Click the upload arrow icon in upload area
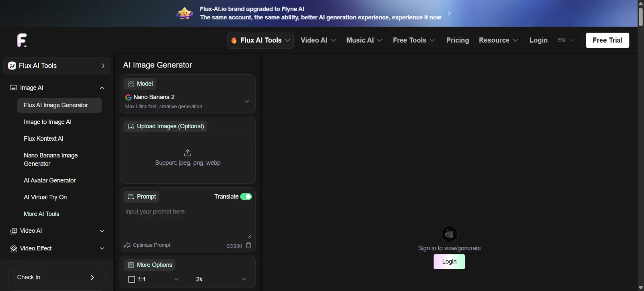Viewport: 644px width, 291px height. pyautogui.click(x=188, y=153)
